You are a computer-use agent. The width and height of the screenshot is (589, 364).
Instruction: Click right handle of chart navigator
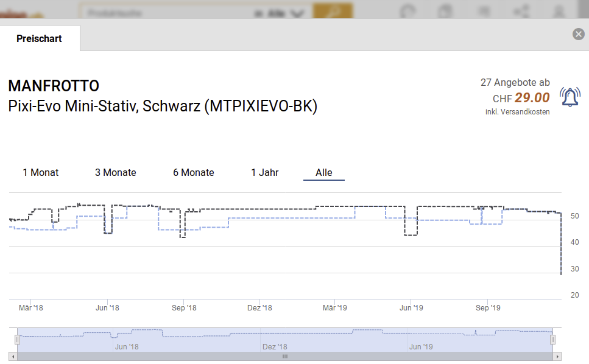coord(552,340)
